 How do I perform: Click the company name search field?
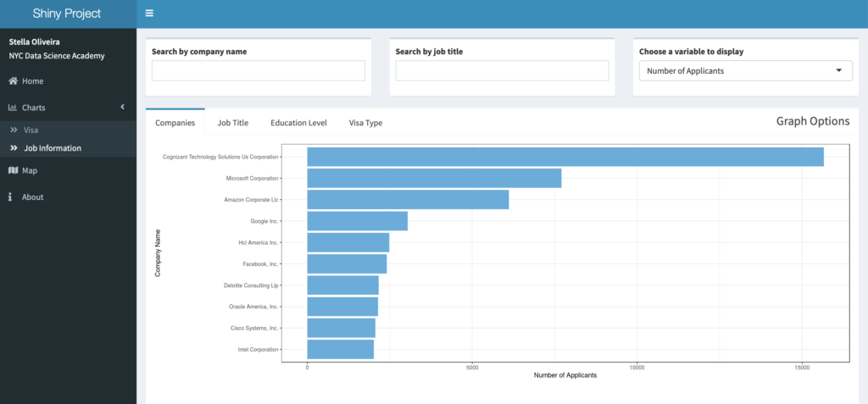click(259, 71)
